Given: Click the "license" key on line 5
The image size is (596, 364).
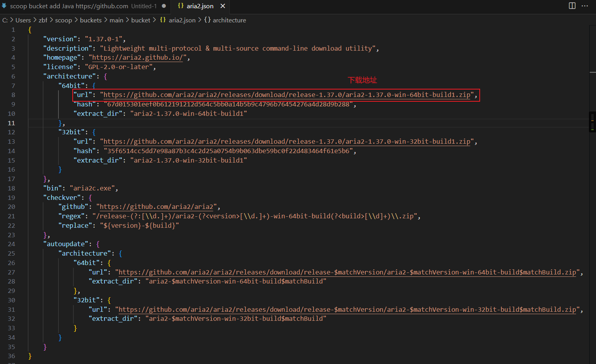Looking at the screenshot, I should pos(60,67).
